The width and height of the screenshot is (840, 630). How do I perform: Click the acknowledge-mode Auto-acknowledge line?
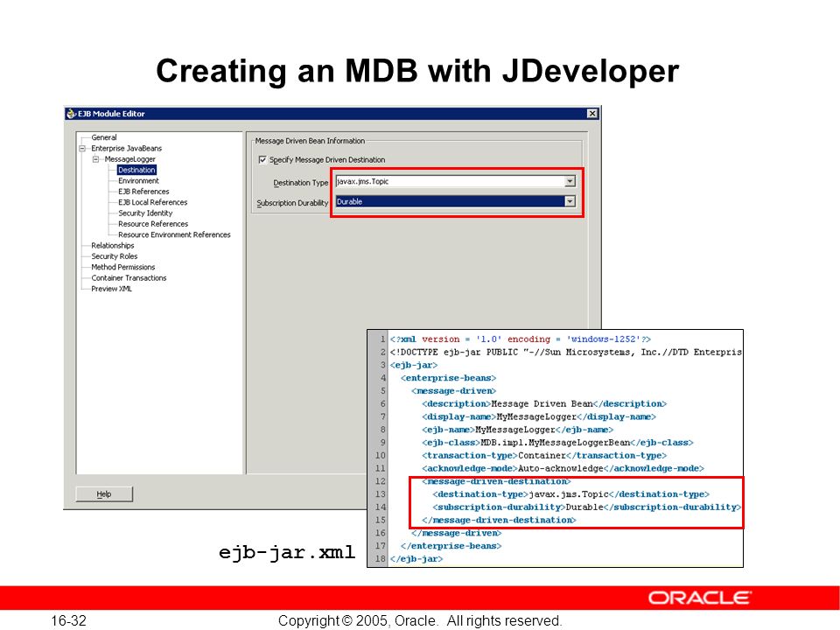pos(563,468)
